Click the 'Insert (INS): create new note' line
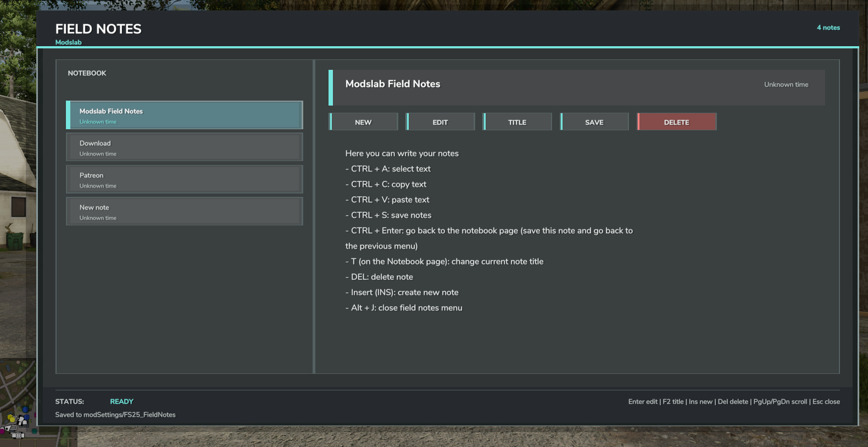868x447 pixels. (402, 292)
